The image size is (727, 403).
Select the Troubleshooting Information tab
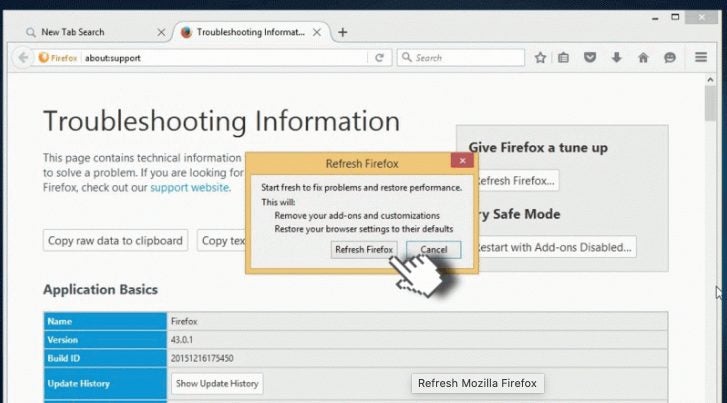tap(250, 32)
